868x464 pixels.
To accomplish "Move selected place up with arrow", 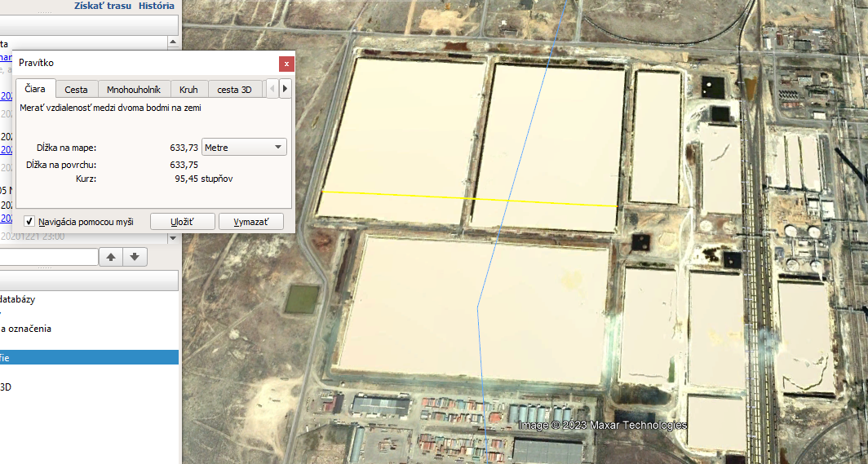I will (111, 257).
